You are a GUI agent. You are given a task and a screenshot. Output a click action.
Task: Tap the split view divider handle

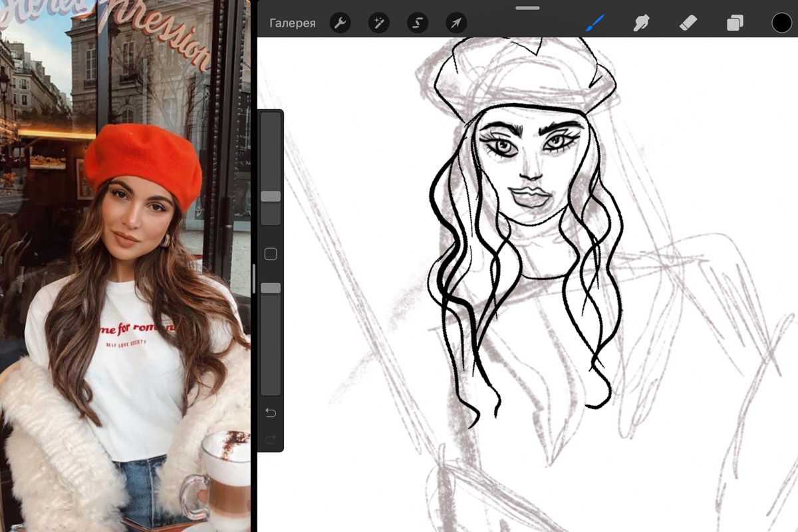(253, 279)
